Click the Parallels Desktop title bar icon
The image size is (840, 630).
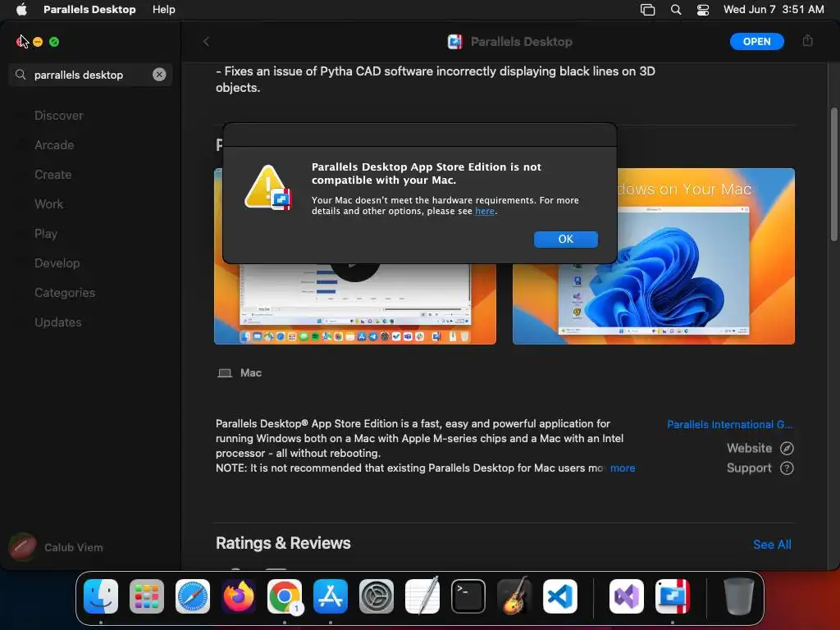pos(454,42)
